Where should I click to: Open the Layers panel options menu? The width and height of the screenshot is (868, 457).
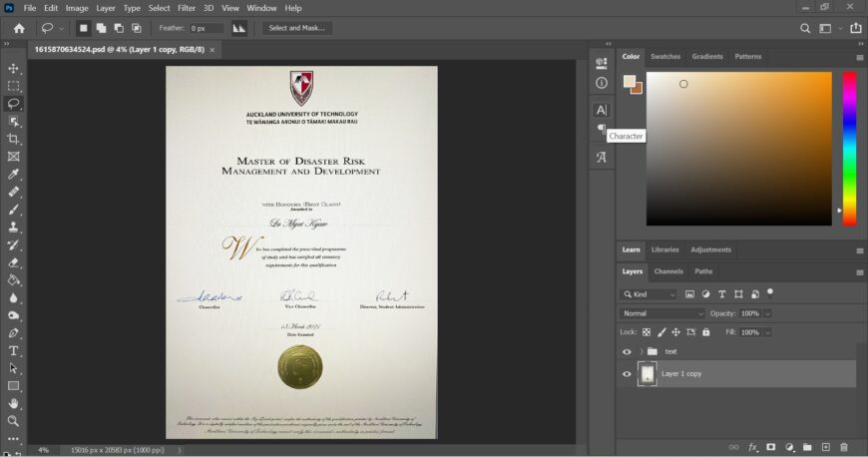(x=860, y=272)
